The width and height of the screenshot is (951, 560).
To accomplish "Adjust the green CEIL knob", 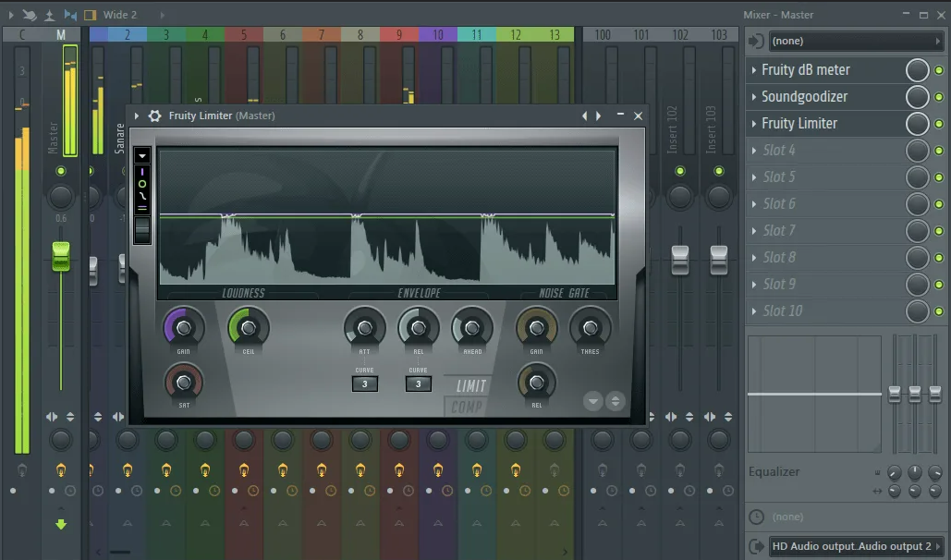I will [x=248, y=328].
